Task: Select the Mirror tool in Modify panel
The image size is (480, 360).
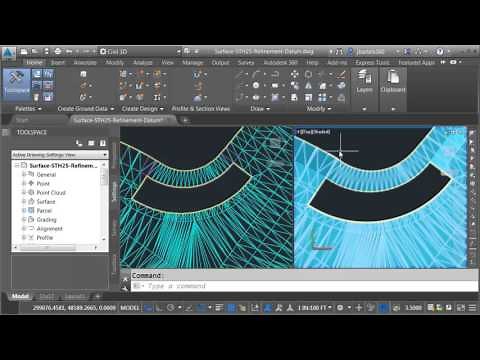Action: 309,86
